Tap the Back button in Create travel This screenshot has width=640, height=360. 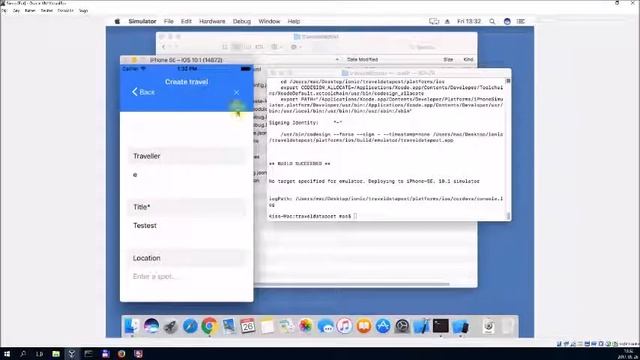pos(143,92)
